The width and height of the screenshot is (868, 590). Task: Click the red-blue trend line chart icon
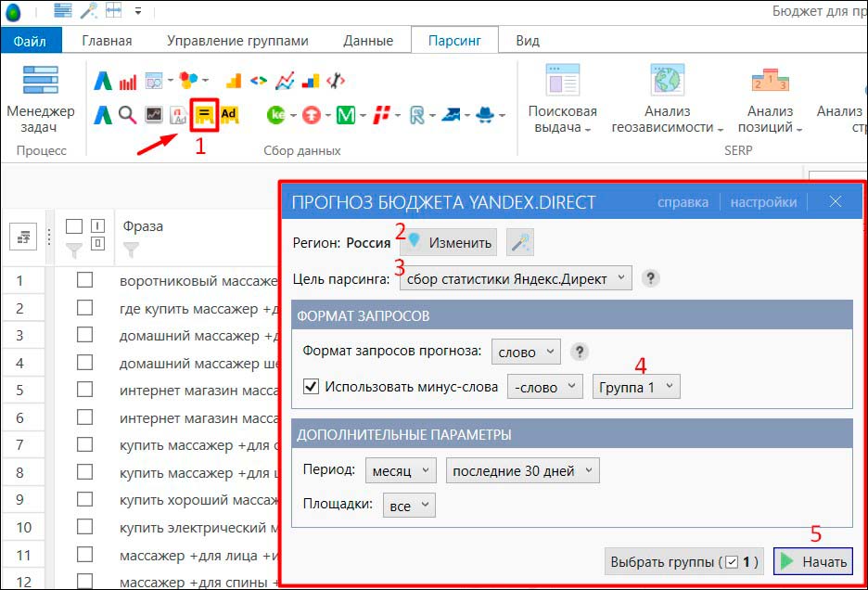click(285, 81)
